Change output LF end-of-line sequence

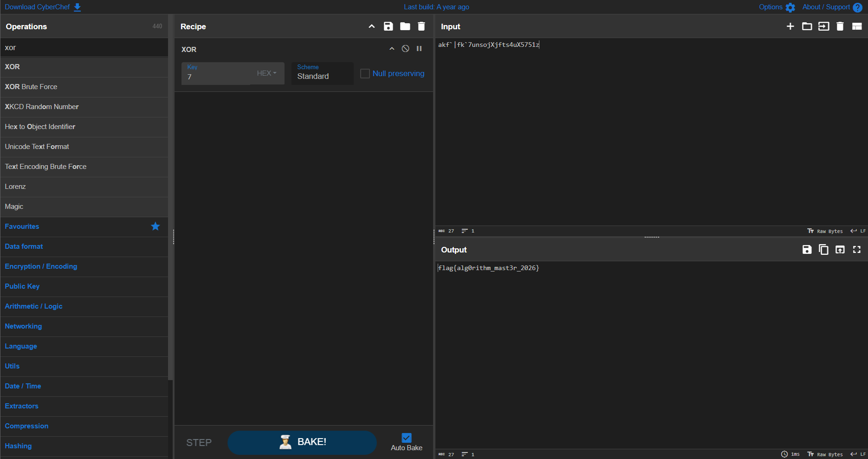[x=858, y=454]
